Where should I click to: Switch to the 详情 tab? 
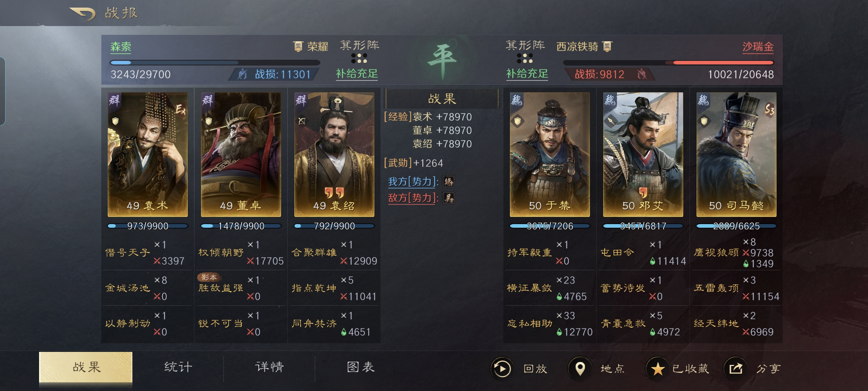click(x=269, y=367)
